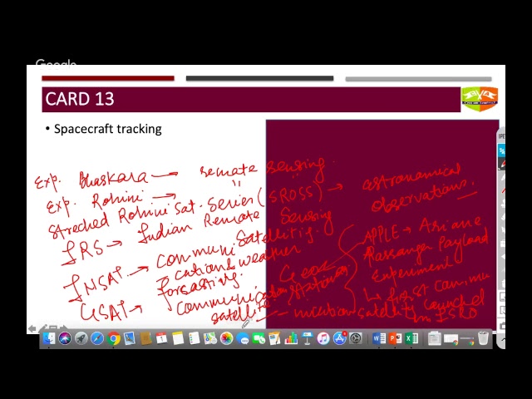The image size is (532, 399).
Task: Switch to Microsoft Word in dock
Action: (x=379, y=338)
